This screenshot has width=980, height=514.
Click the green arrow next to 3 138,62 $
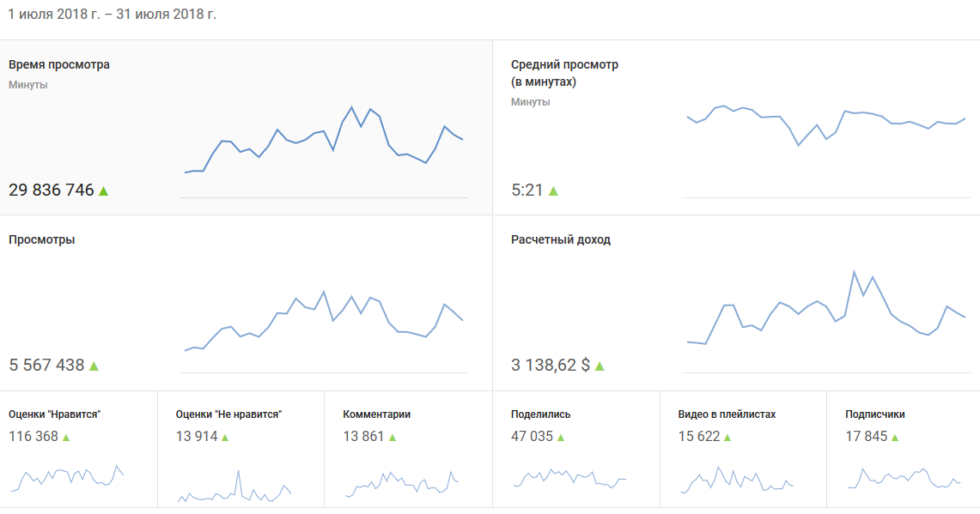point(600,366)
